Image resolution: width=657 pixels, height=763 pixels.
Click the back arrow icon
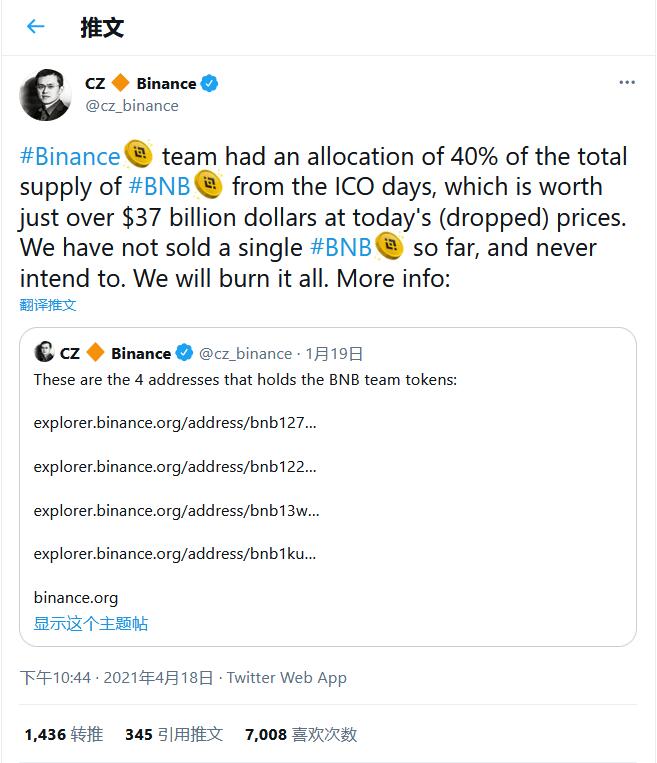(36, 27)
